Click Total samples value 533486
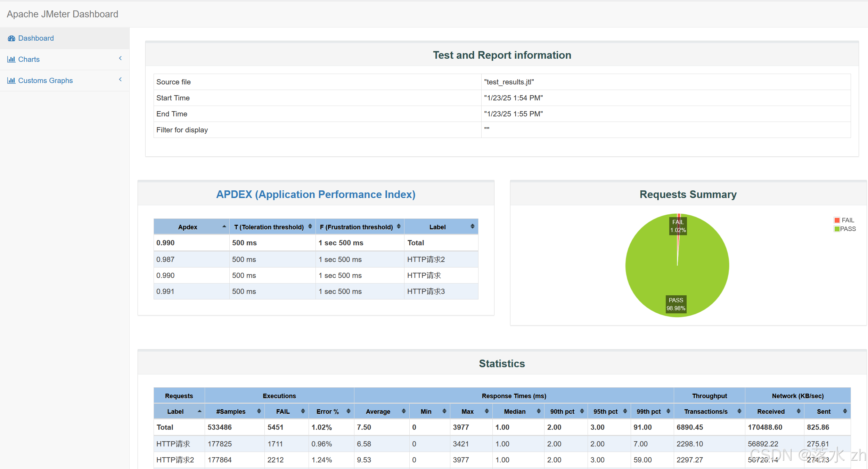Screen dimensions: 868x469 point(220,427)
